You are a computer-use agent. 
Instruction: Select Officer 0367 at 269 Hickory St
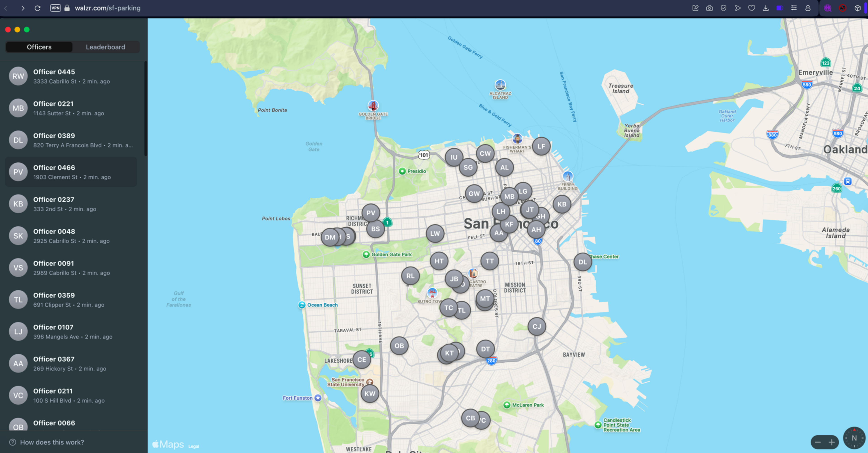pyautogui.click(x=71, y=363)
